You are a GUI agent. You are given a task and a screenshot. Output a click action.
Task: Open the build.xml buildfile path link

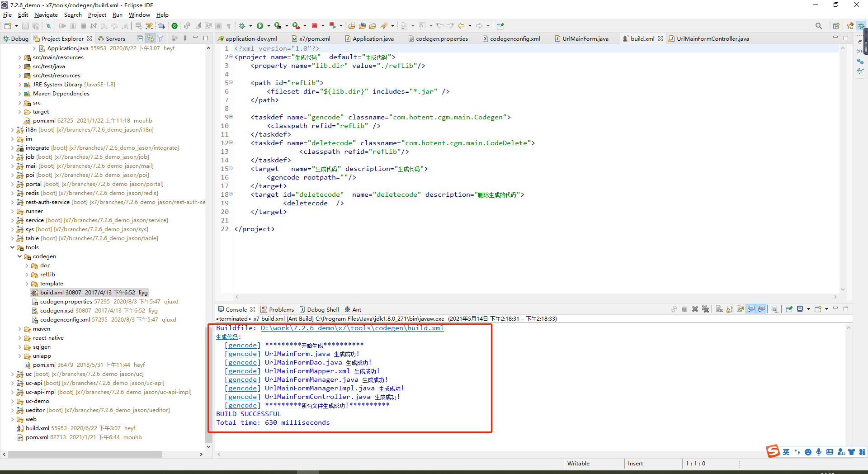click(352, 328)
